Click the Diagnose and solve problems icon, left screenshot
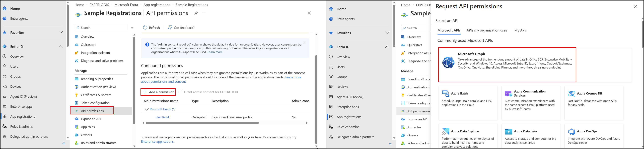The height and width of the screenshot is (149, 644). [77, 61]
